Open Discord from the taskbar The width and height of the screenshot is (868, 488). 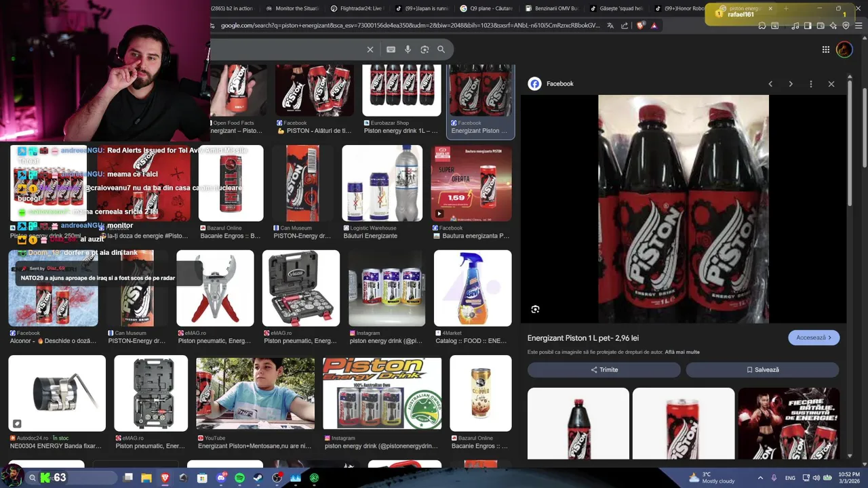point(220,478)
